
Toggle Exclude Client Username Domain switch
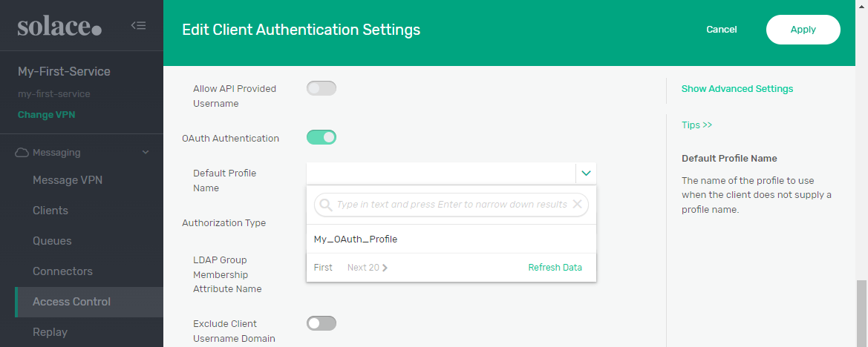[321, 323]
